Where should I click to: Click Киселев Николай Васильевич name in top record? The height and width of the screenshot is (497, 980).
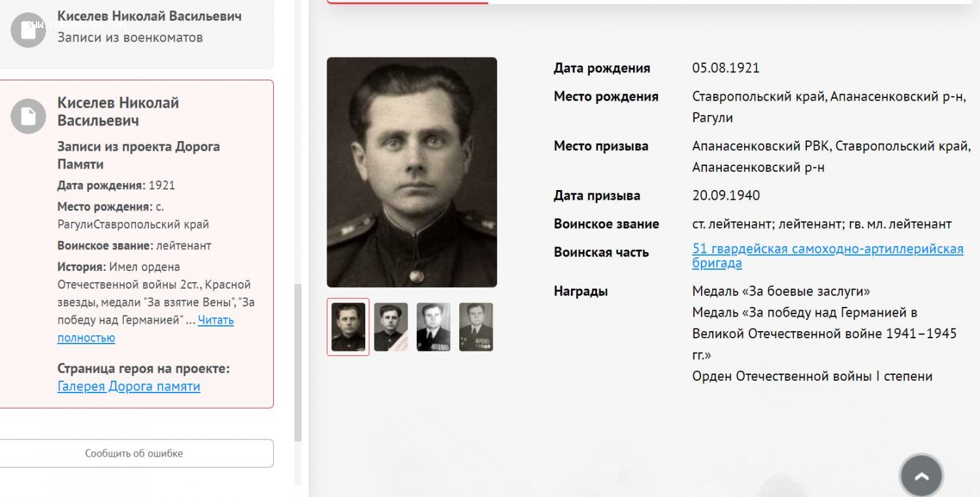coord(150,16)
